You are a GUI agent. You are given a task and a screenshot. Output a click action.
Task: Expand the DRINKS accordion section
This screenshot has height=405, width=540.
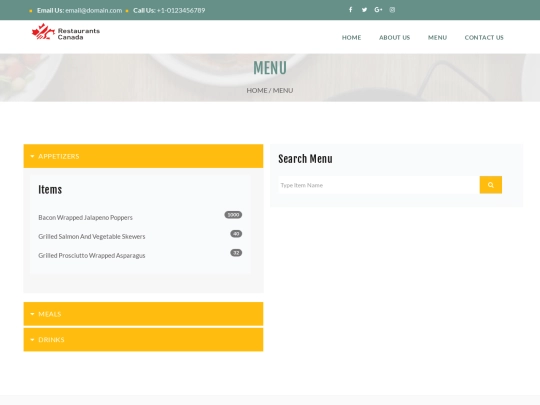click(x=143, y=340)
